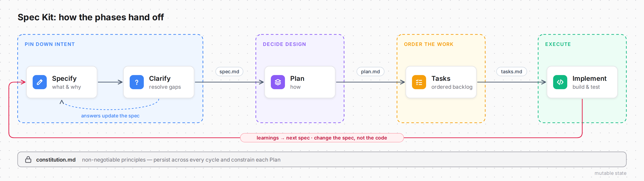The height and width of the screenshot is (181, 644).
Task: Click the "Specify" card title
Action: (64, 78)
